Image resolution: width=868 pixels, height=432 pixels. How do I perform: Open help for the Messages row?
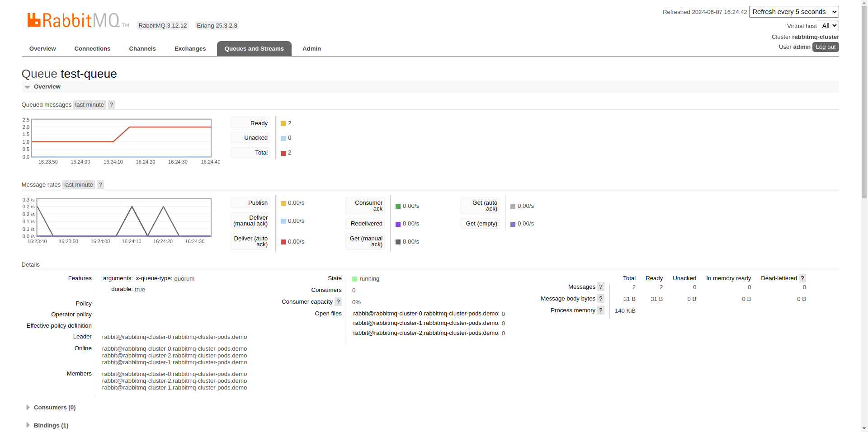pos(601,287)
